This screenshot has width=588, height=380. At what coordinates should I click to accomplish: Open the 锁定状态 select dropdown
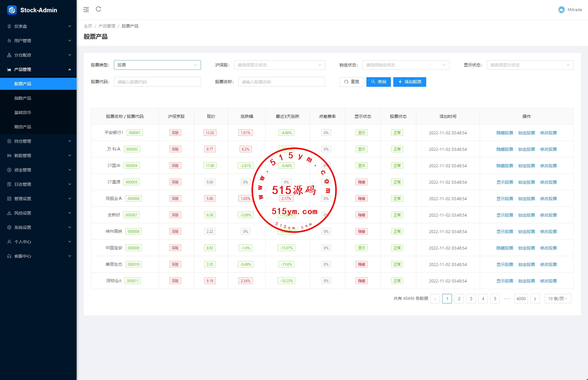pos(406,65)
